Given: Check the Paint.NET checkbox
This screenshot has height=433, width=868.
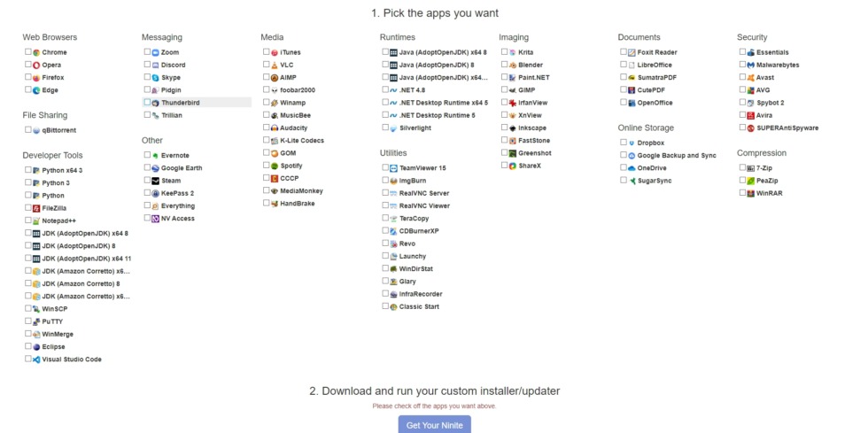Looking at the screenshot, I should (x=504, y=77).
